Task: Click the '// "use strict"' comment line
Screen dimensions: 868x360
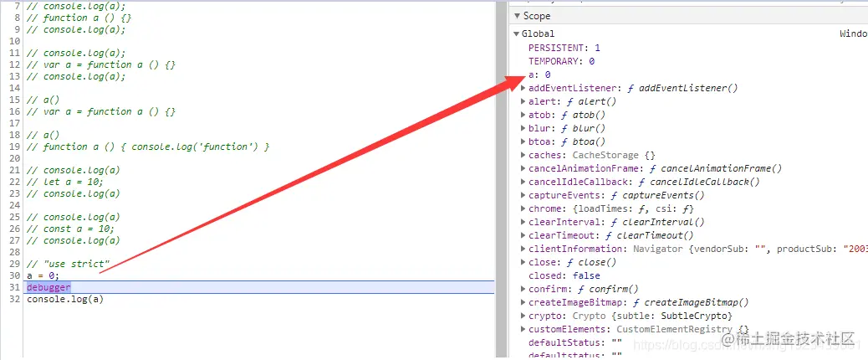Action: pyautogui.click(x=68, y=264)
